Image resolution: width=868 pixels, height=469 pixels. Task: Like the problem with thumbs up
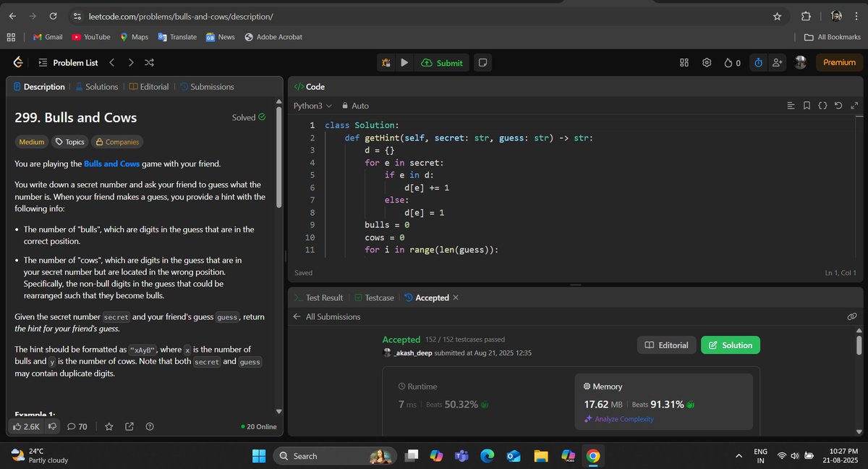click(x=25, y=426)
